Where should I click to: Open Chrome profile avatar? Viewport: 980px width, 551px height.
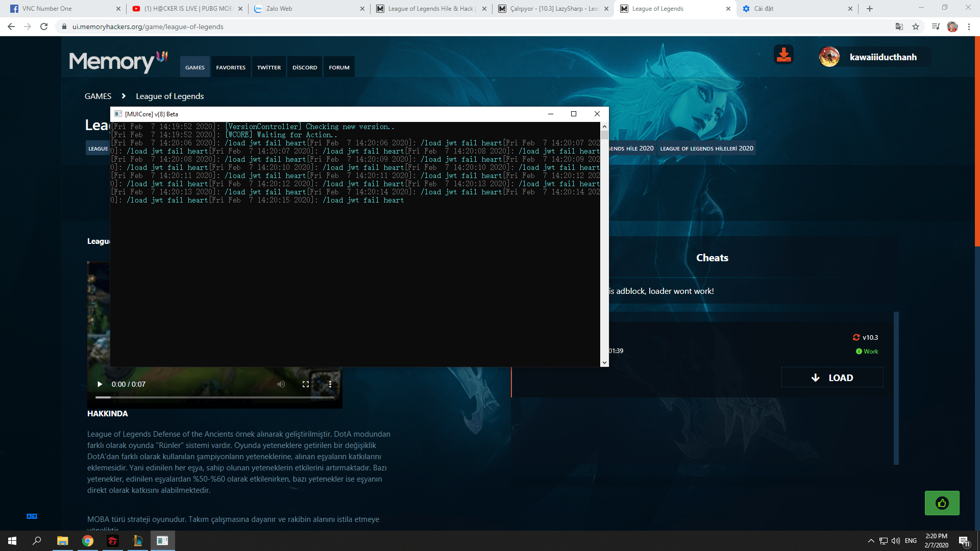(x=952, y=27)
